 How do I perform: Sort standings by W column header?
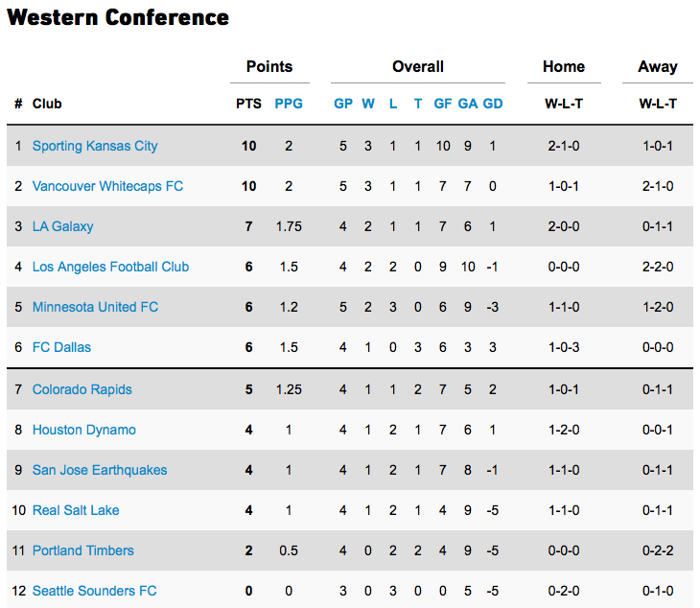coord(368,104)
